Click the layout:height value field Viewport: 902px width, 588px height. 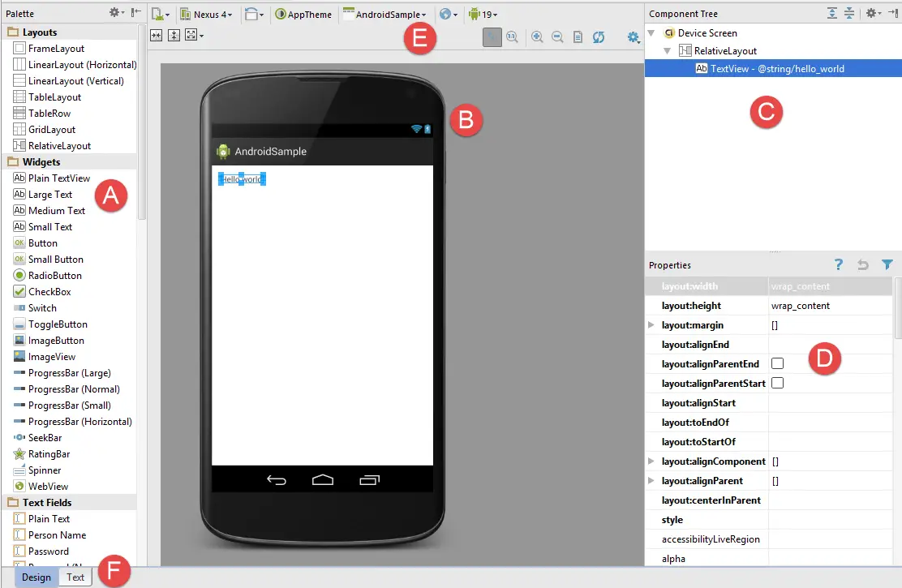pos(827,306)
